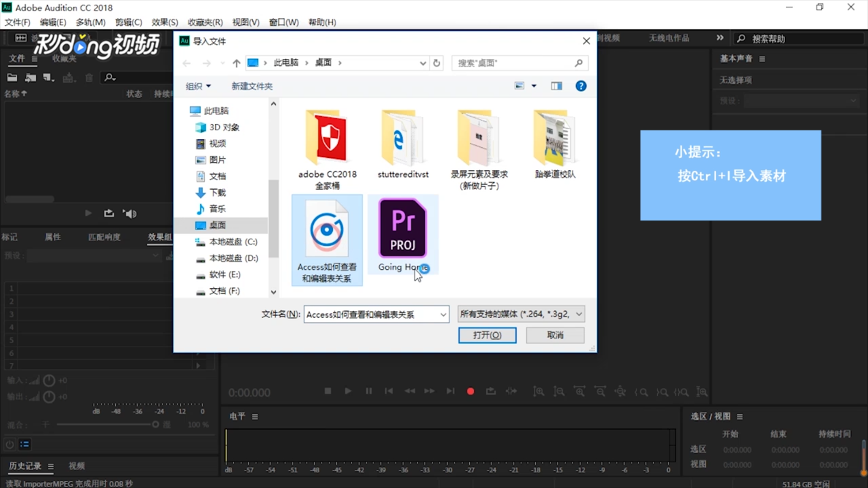Switch to the 视频 tab at bottom

point(76,466)
